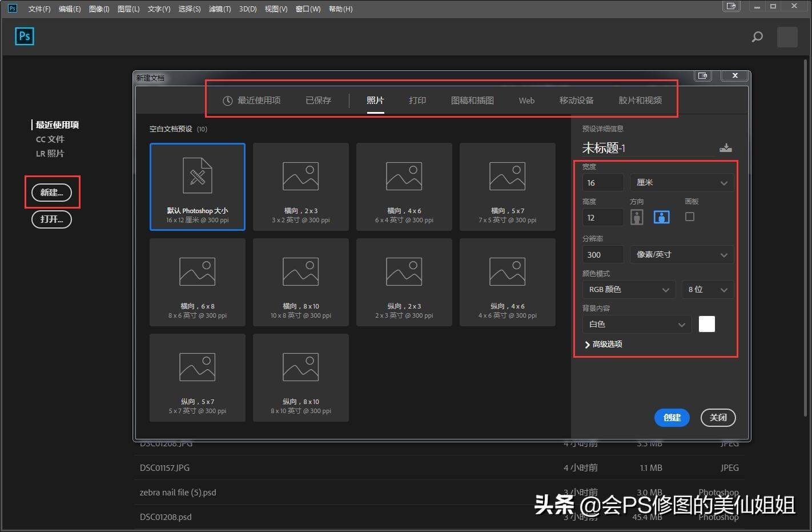Select the 纵向, 8 x 10 preset
This screenshot has height=532, width=812.
(301, 378)
